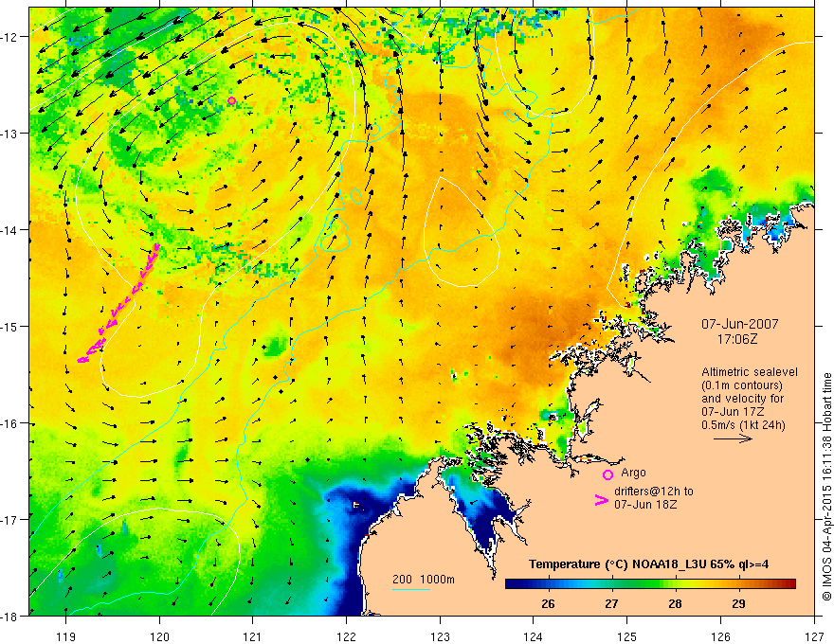Click the 29 color bar tick label
Viewport: 834px width, 644px height.
click(738, 604)
